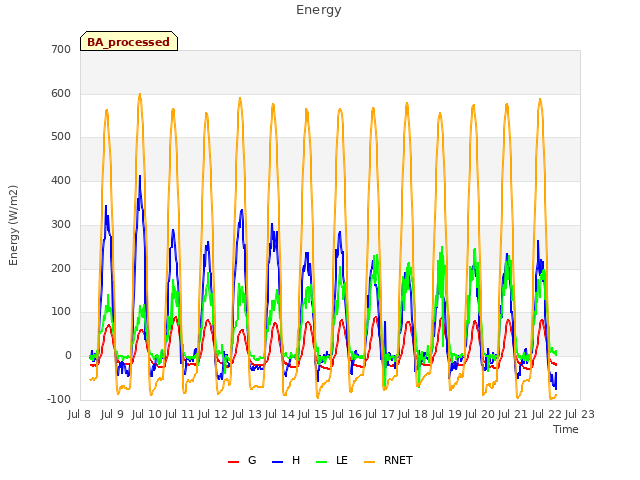The image size is (640, 480).
Task: Click the Jul 21 x-axis tick label
Action: pyautogui.click(x=513, y=414)
